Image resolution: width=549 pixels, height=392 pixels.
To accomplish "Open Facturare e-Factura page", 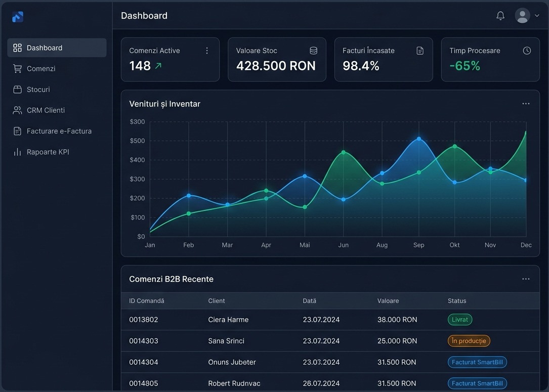I will click(x=57, y=131).
